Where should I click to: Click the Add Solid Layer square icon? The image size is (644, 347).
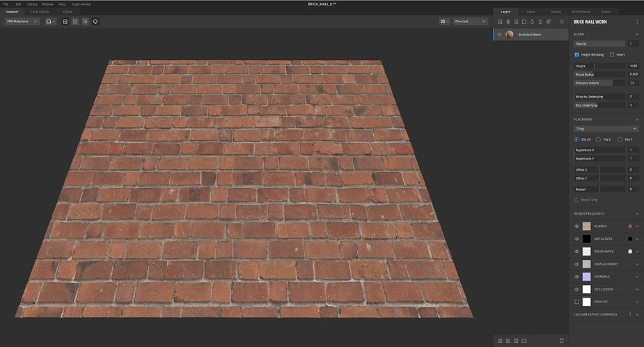pos(524,22)
